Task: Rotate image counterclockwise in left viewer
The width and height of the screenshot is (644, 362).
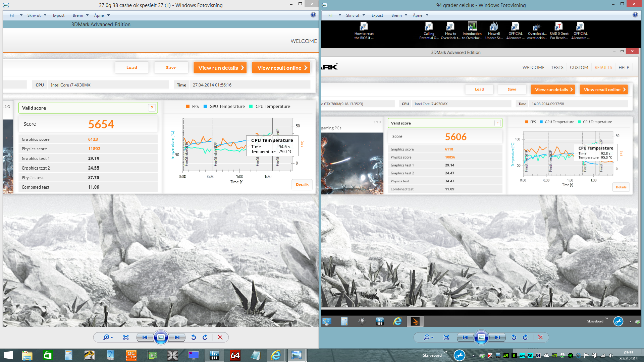Action: 194,337
